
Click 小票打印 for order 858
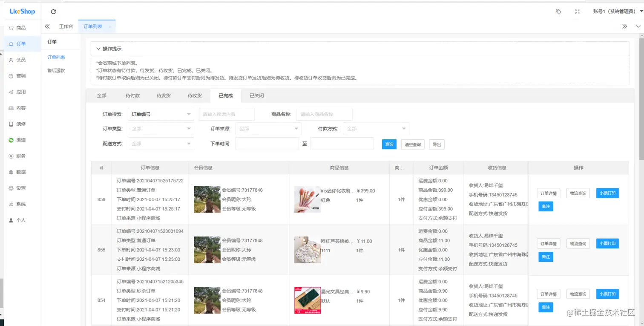(607, 193)
